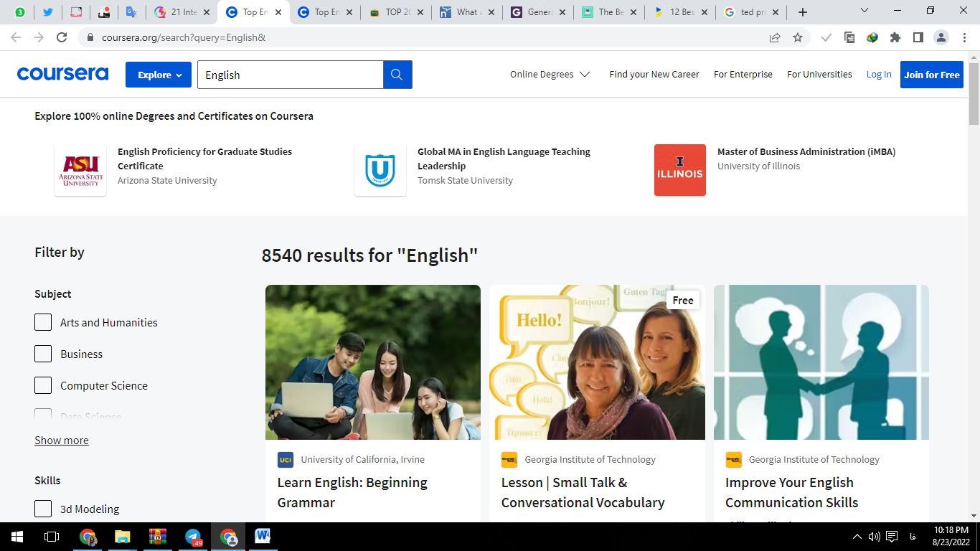Click the handshake silhouettes course thumbnail
The width and height of the screenshot is (980, 551).
821,362
